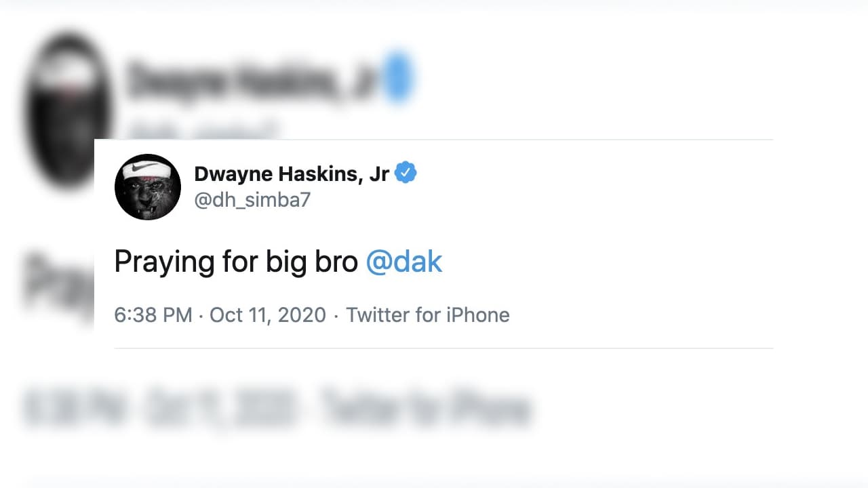Click the Dwayne Haskins, Jr display name

click(x=292, y=174)
